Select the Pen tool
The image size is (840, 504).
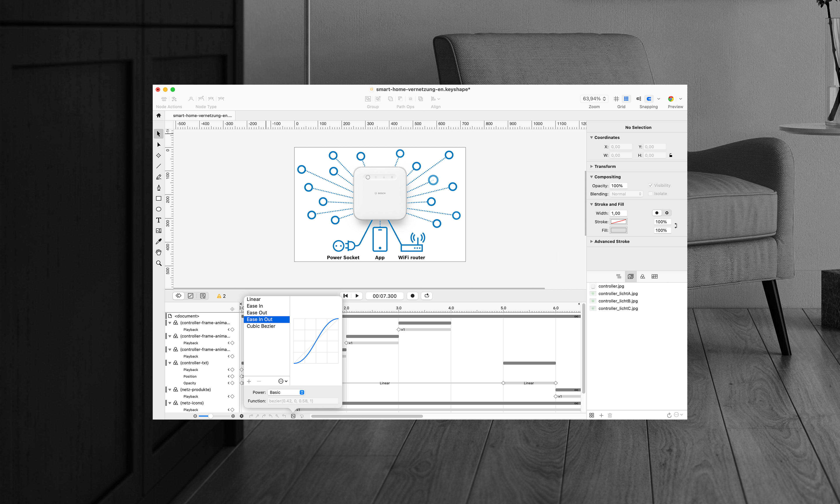tap(159, 188)
